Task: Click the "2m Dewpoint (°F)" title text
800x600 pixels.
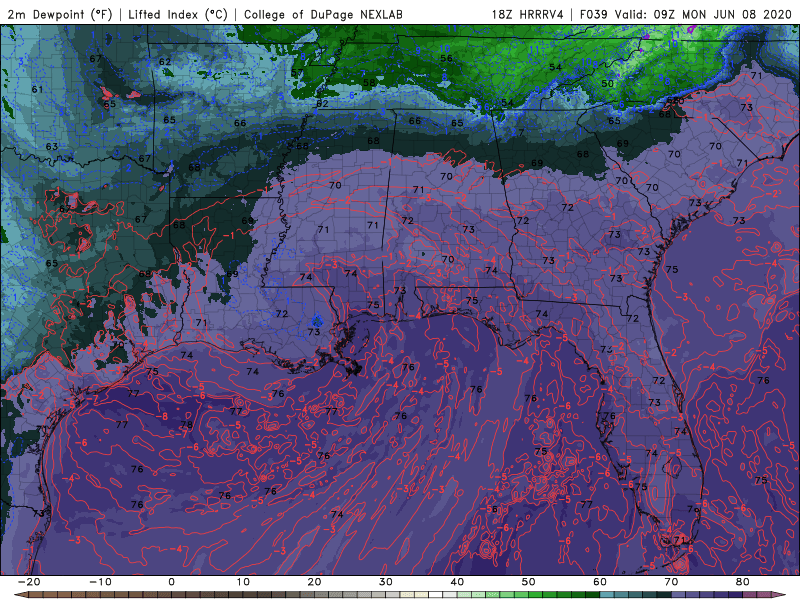Action: point(60,14)
